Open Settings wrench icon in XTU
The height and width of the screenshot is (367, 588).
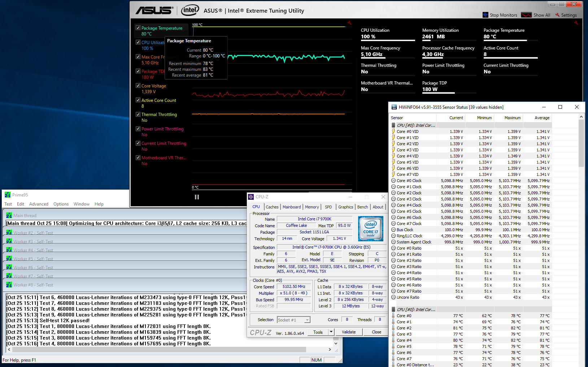click(x=557, y=15)
